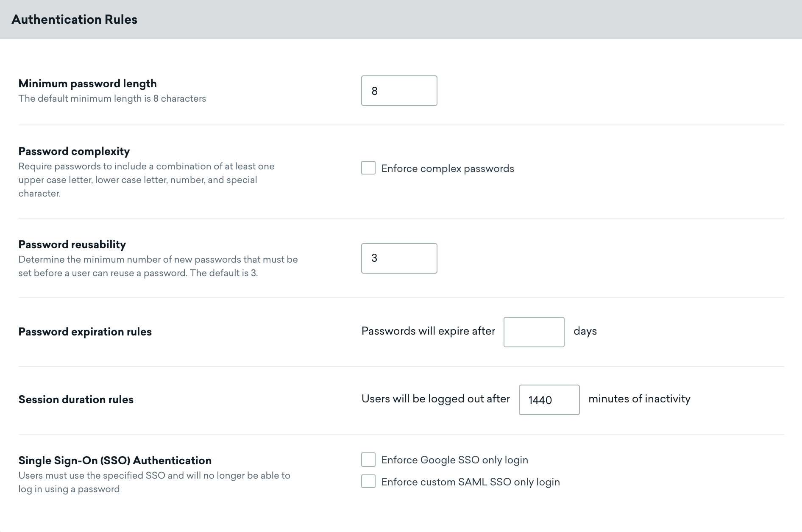The width and height of the screenshot is (802, 532).
Task: Click the password expiration days field
Action: 534,332
